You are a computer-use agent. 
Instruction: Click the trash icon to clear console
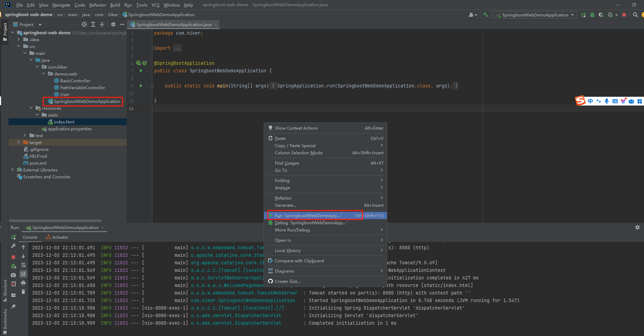click(23, 292)
